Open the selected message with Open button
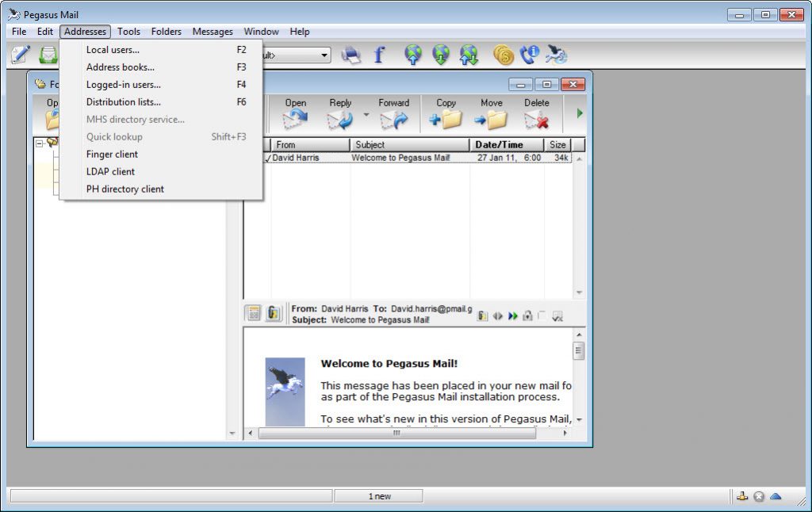The image size is (812, 512). click(295, 113)
